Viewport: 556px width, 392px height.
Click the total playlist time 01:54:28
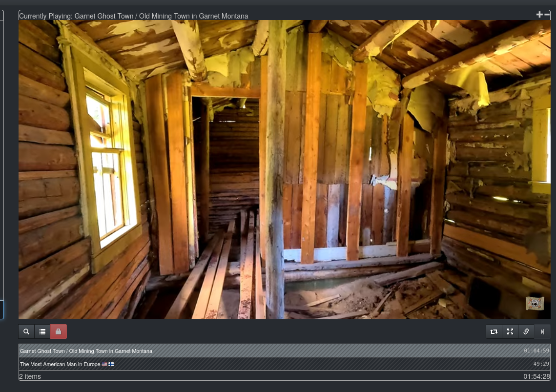pos(536,376)
